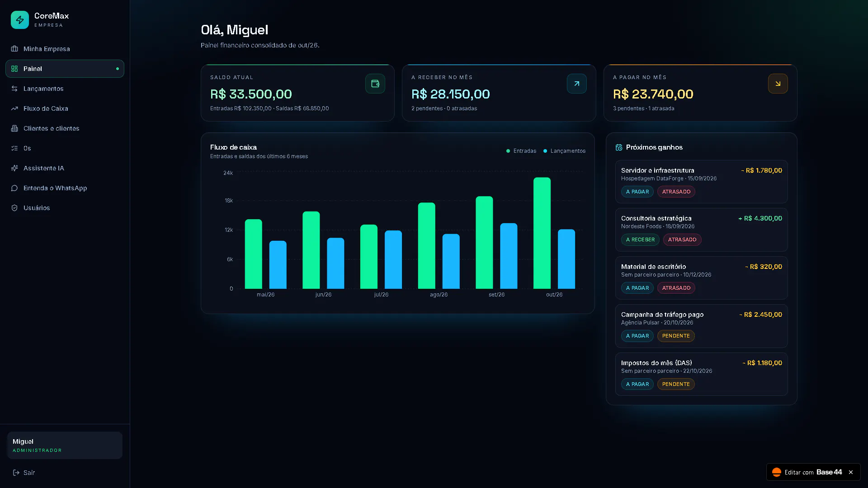Toggle Lançamentos series in chart legend
Screen dimensions: 868x488
564,151
